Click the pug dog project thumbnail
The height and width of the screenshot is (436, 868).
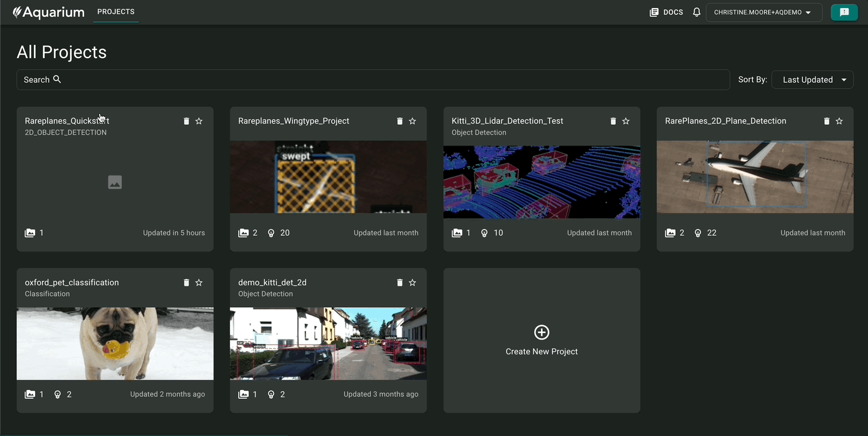point(115,343)
